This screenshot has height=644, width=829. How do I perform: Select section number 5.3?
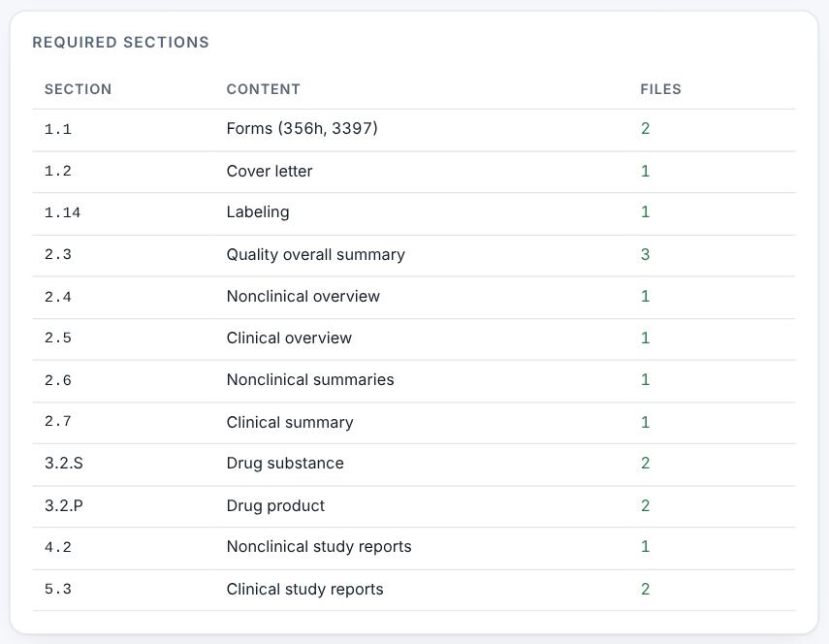click(x=57, y=589)
